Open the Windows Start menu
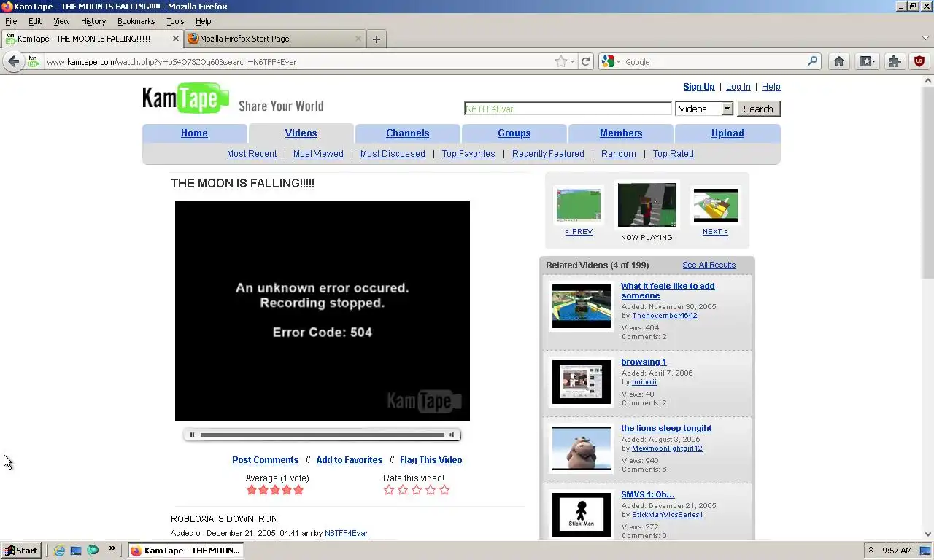 click(x=20, y=551)
